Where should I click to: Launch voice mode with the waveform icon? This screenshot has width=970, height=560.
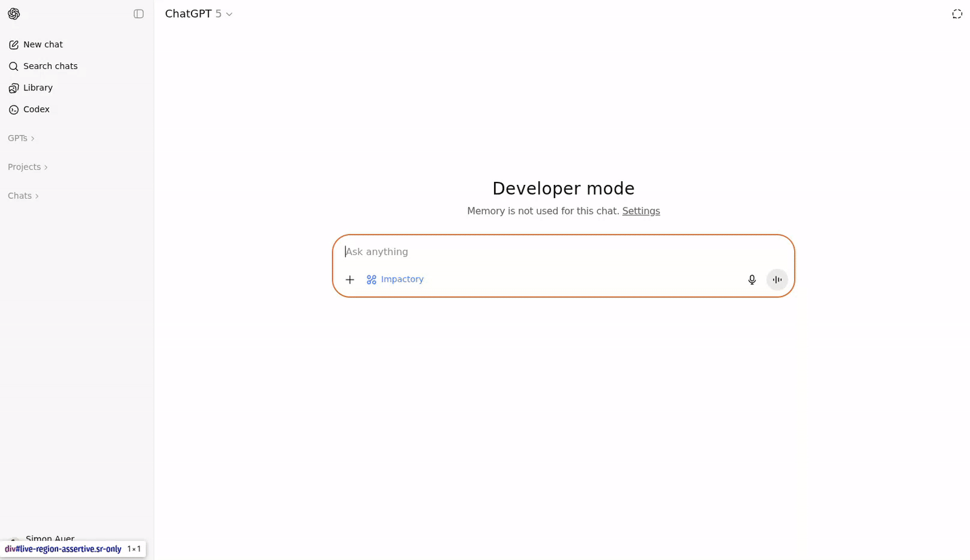point(777,279)
